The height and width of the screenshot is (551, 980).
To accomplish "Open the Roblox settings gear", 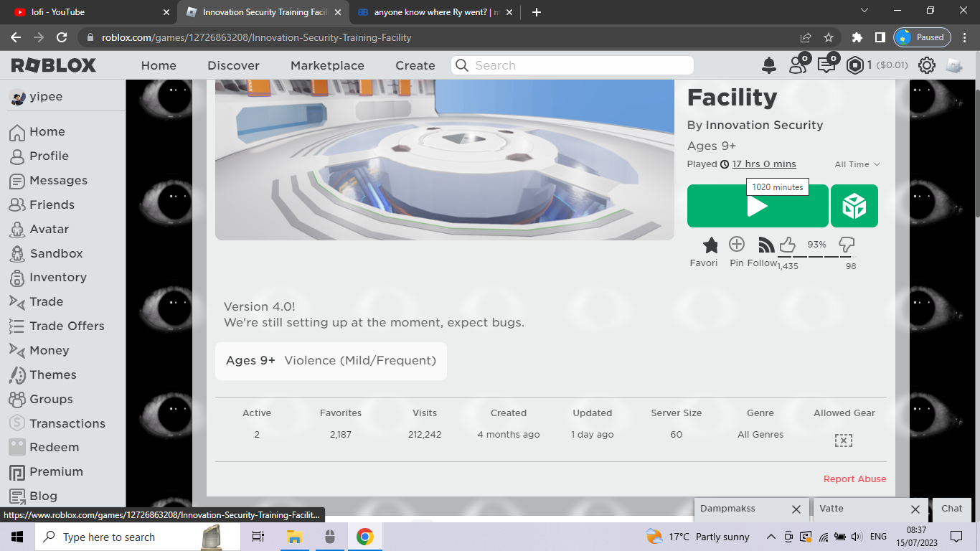I will click(926, 65).
